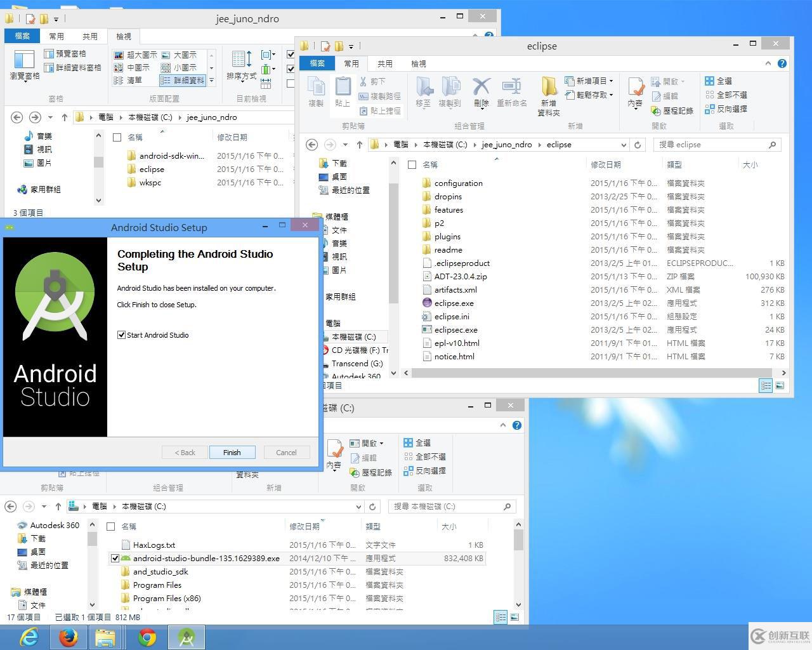Switch to the View tab in eclipse window
812x650 pixels.
point(419,63)
